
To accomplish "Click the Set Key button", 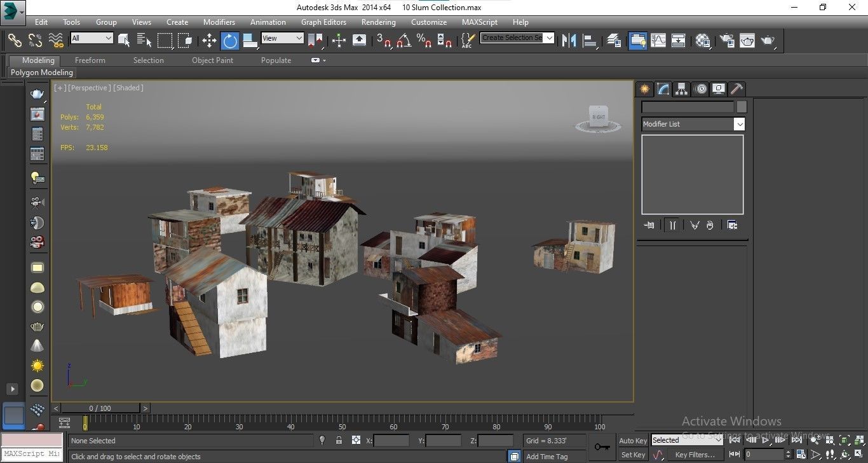I will coord(633,455).
